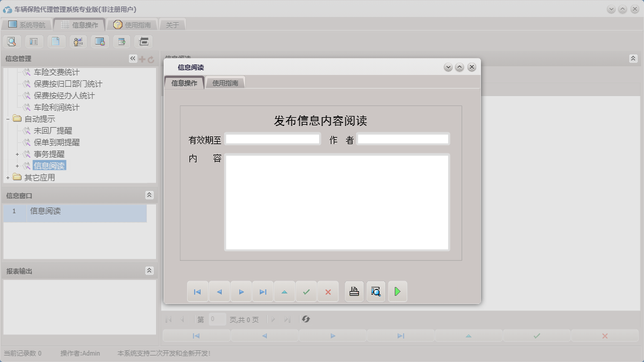Click the stacked windows toolbar icon
This screenshot has width=644, height=362.
point(143,42)
